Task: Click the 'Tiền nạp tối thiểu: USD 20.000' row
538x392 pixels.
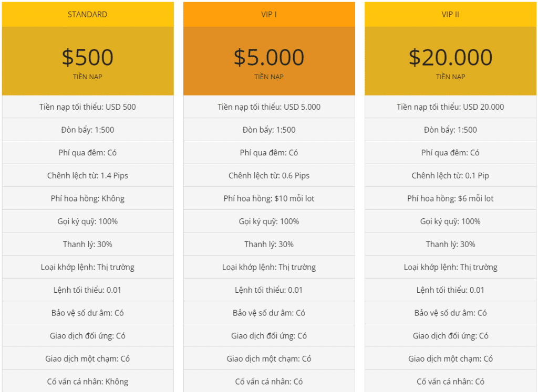Action: [x=450, y=107]
